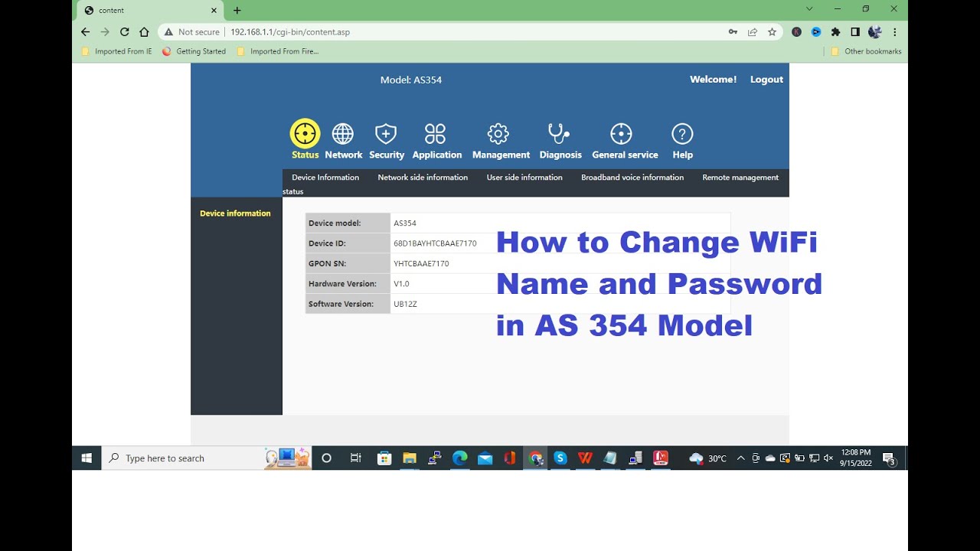Expand the tab search chevron

pos(809,9)
